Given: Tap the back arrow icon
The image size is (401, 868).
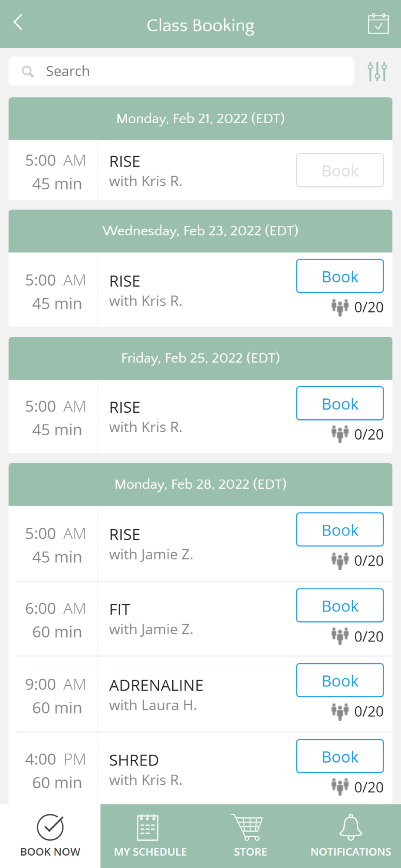Looking at the screenshot, I should (18, 22).
